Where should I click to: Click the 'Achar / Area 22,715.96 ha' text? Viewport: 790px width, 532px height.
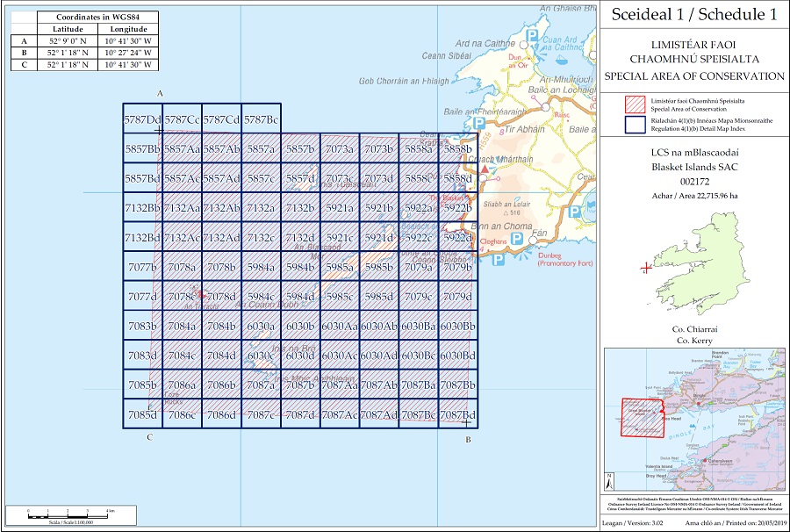[694, 196]
